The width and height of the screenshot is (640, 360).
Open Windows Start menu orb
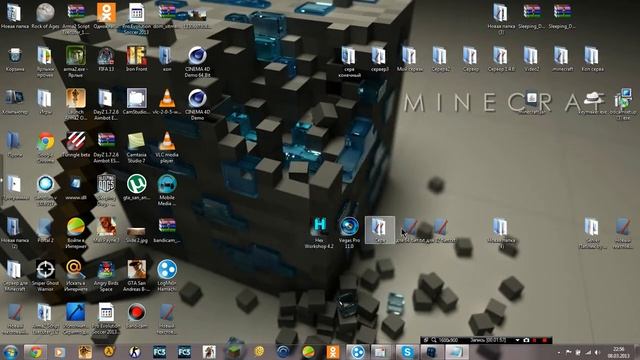coord(10,352)
